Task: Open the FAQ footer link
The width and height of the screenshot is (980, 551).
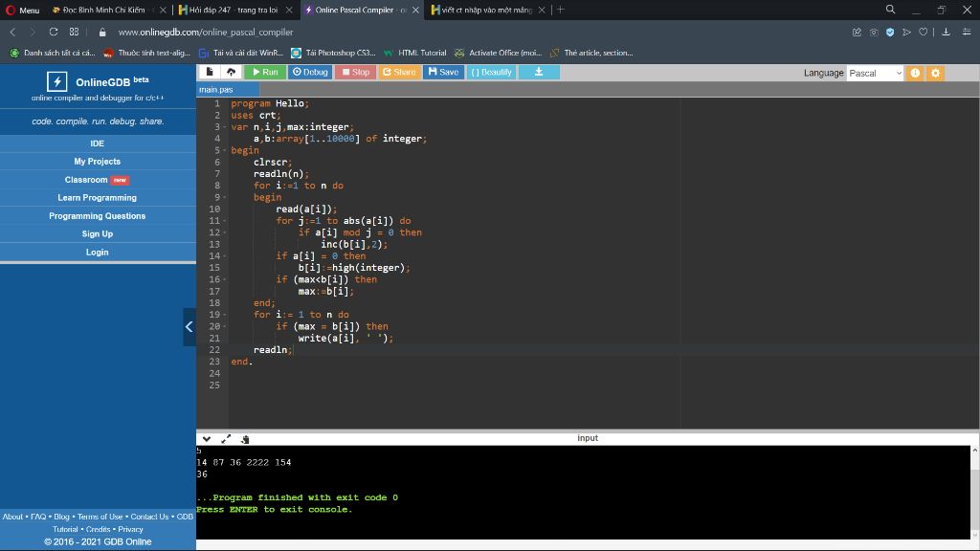Action: (x=38, y=517)
